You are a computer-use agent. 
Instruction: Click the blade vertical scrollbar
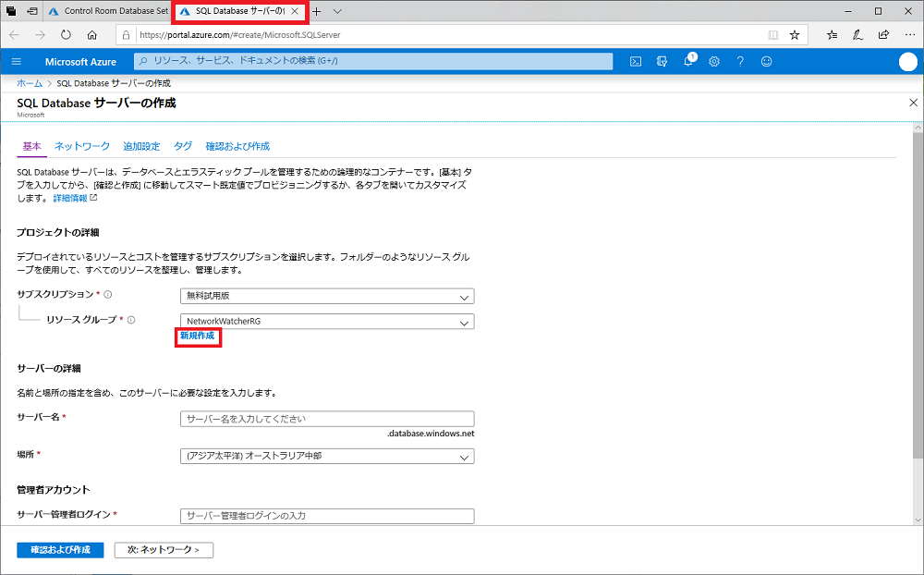click(x=918, y=295)
